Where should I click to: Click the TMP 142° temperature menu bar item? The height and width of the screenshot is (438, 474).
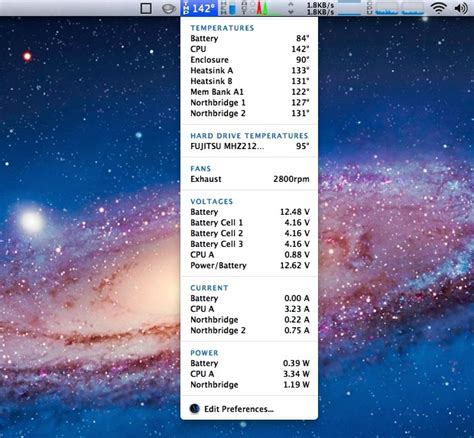pos(199,8)
